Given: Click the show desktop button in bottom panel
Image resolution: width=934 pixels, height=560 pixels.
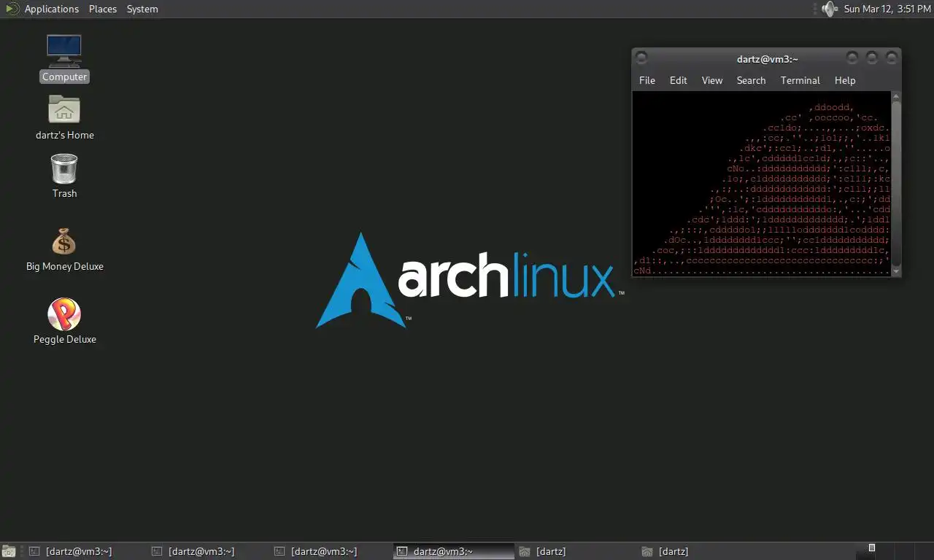Looking at the screenshot, I should 9,551.
